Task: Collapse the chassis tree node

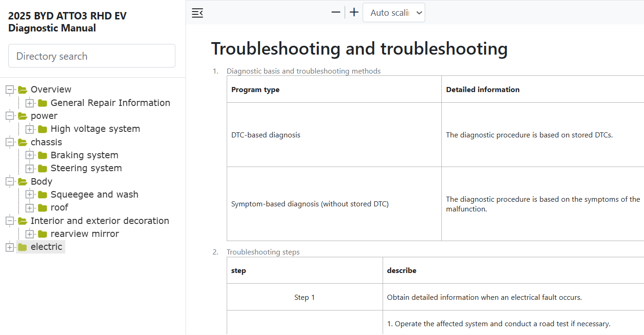Action: [10, 142]
